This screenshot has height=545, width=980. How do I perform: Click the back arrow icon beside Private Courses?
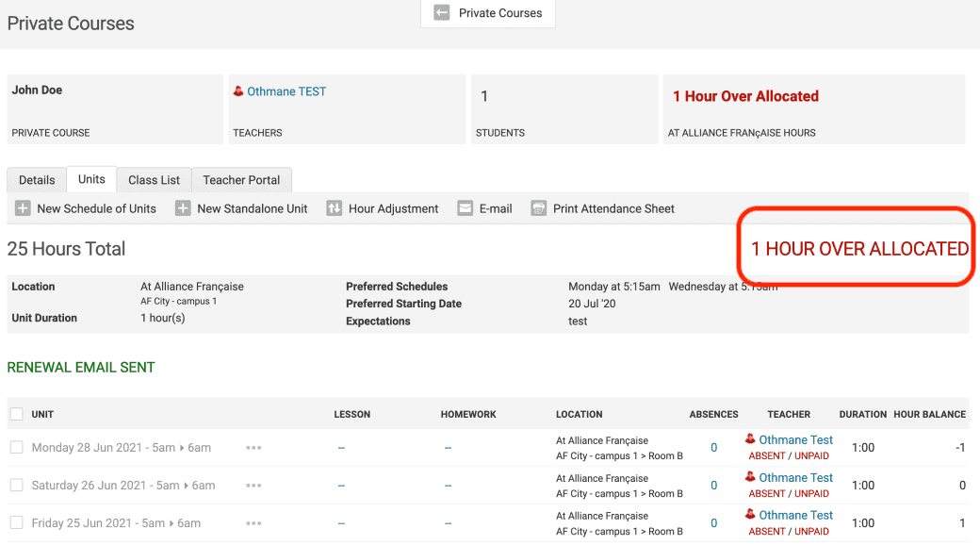point(441,13)
